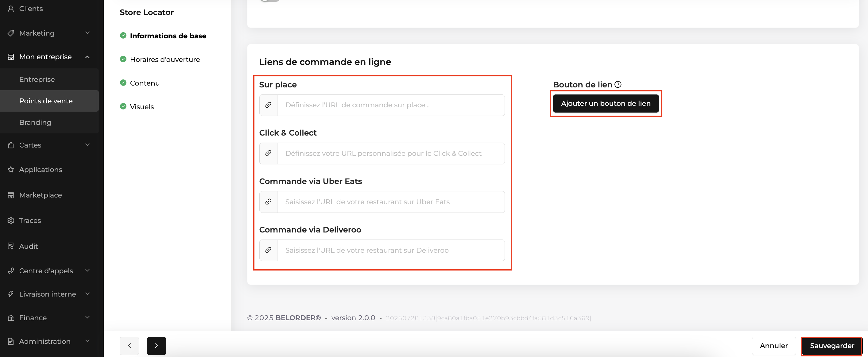The image size is (868, 357).
Task: Click the link icon beside Click & Collect field
Action: 268,153
